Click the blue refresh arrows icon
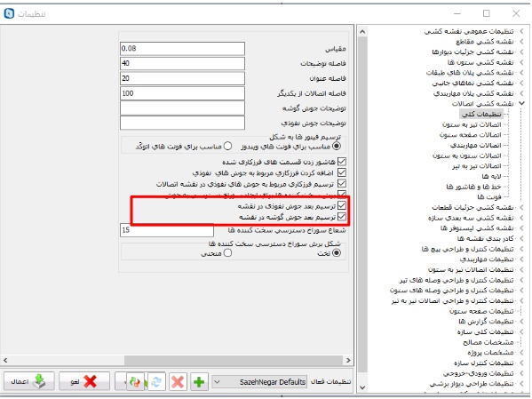 point(156,382)
